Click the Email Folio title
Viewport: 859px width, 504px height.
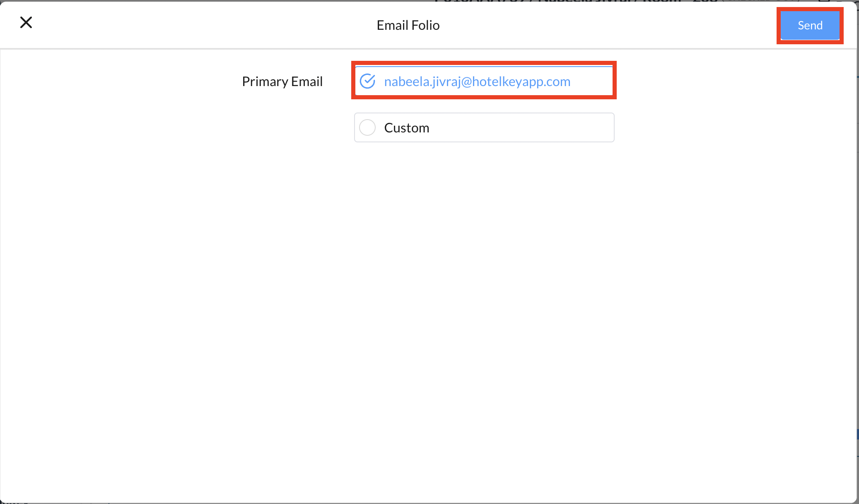click(x=408, y=25)
